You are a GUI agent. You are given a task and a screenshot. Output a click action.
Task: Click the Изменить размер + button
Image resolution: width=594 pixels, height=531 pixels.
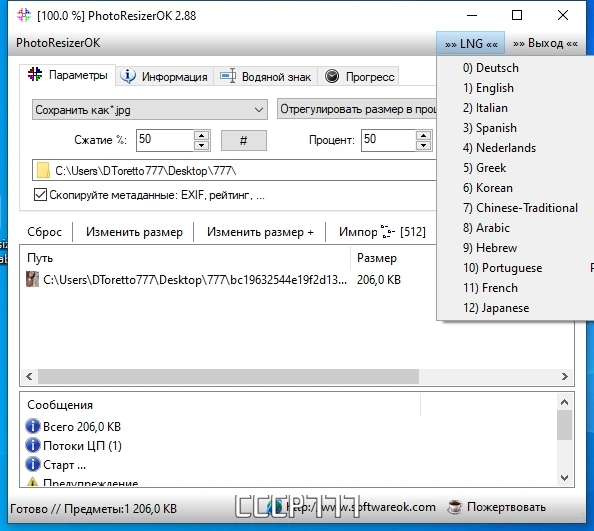[x=260, y=232]
